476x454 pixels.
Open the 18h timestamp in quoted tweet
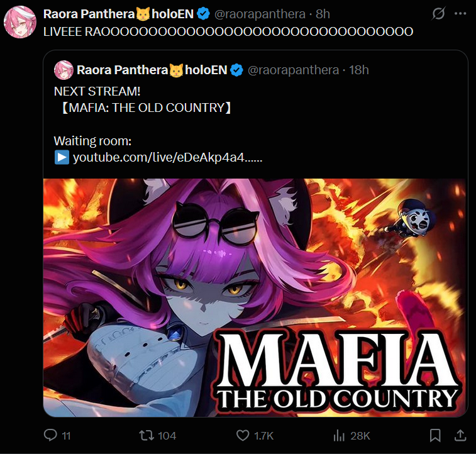point(359,70)
